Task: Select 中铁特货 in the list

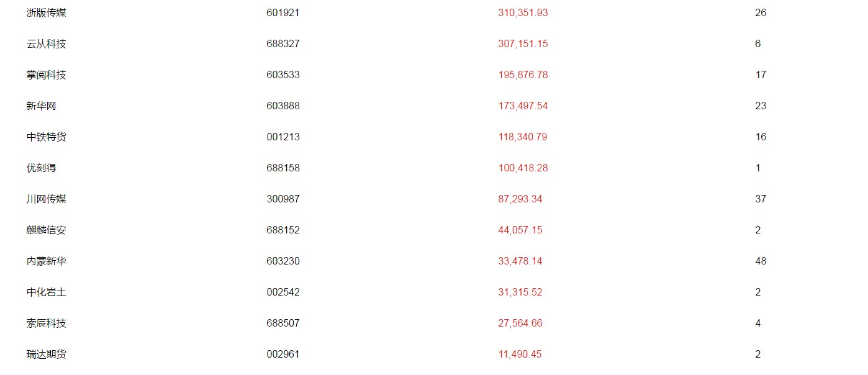Action: coord(47,137)
